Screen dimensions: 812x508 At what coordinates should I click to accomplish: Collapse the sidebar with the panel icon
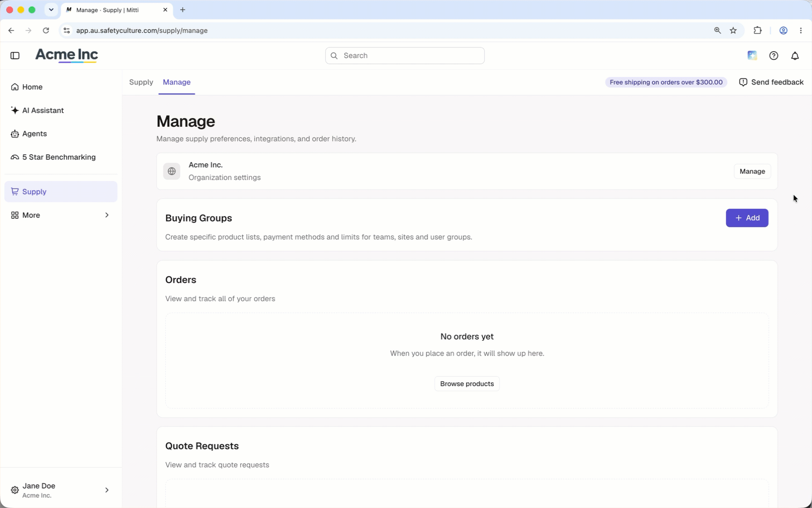click(15, 56)
